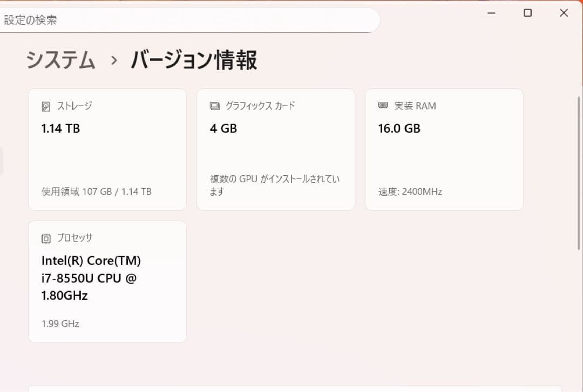This screenshot has height=392, width=583.
Task: Minimize the Settings window
Action: pyautogui.click(x=491, y=12)
